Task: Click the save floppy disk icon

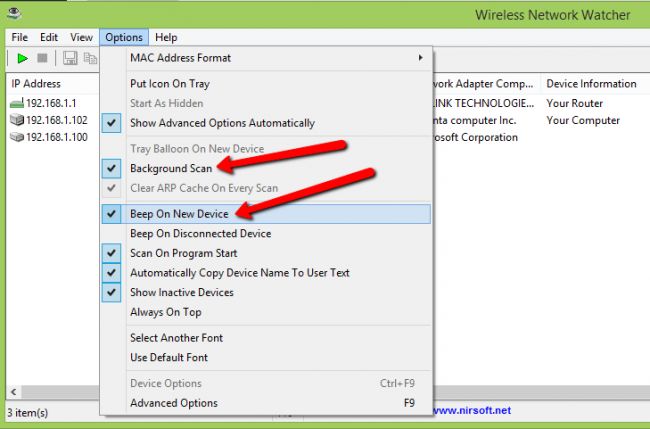Action: [x=70, y=58]
